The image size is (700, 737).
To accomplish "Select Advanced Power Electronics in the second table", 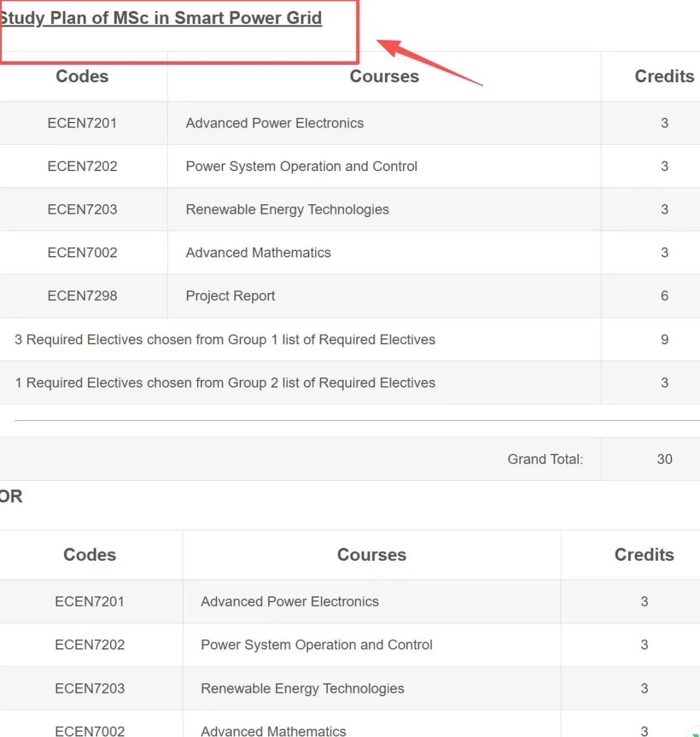I will coord(290,602).
